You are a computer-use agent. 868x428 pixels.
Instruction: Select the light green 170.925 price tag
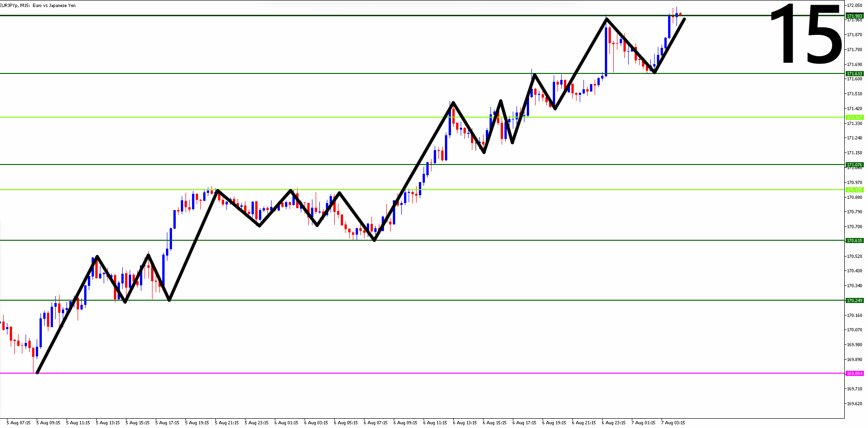pos(855,190)
